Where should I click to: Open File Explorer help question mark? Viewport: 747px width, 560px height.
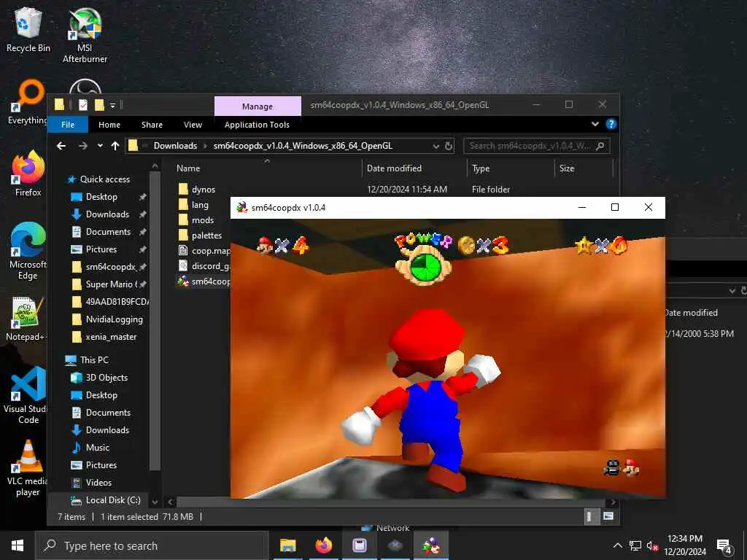[611, 124]
